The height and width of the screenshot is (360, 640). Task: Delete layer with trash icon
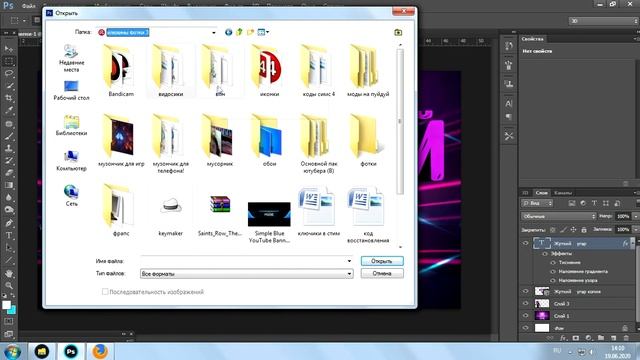(626, 338)
